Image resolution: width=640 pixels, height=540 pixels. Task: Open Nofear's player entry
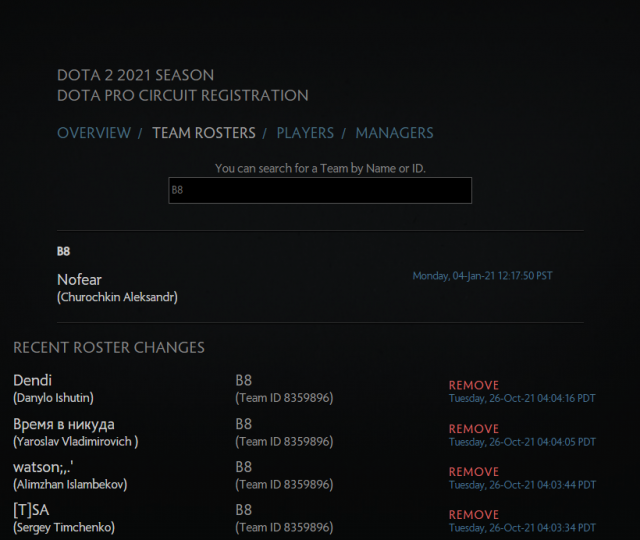[80, 280]
